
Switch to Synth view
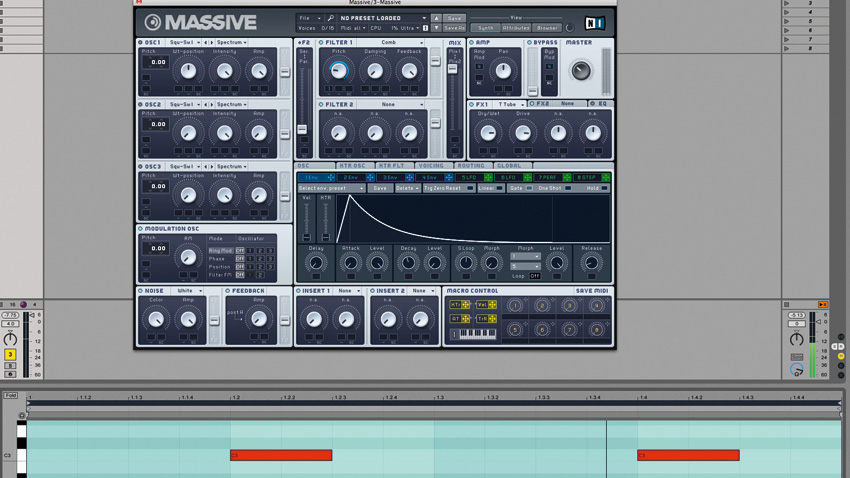tap(485, 28)
